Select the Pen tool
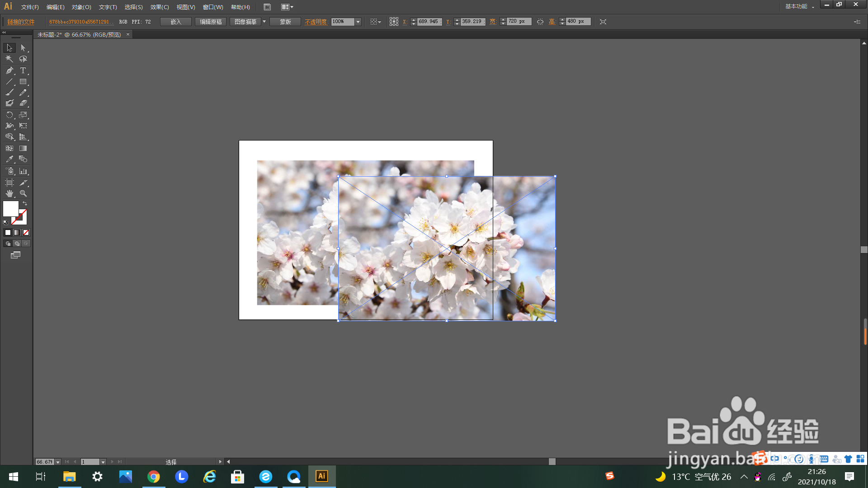The image size is (868, 488). tap(9, 70)
